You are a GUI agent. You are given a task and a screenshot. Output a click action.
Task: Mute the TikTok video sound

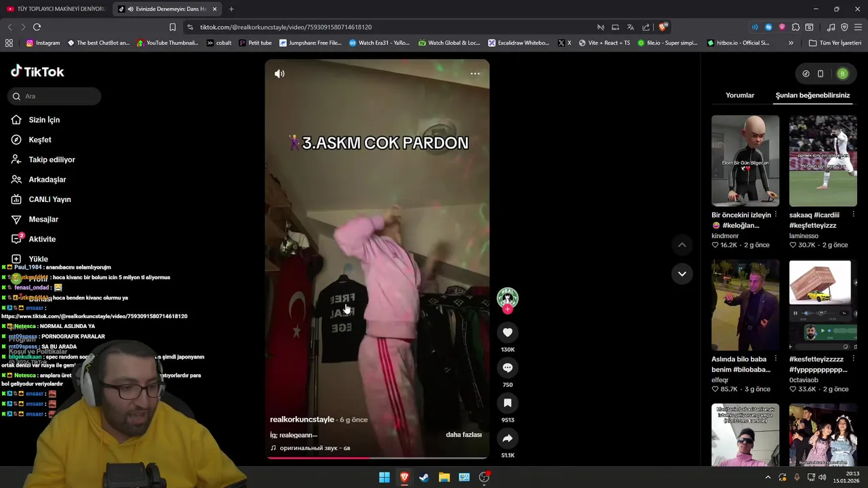[x=279, y=74]
